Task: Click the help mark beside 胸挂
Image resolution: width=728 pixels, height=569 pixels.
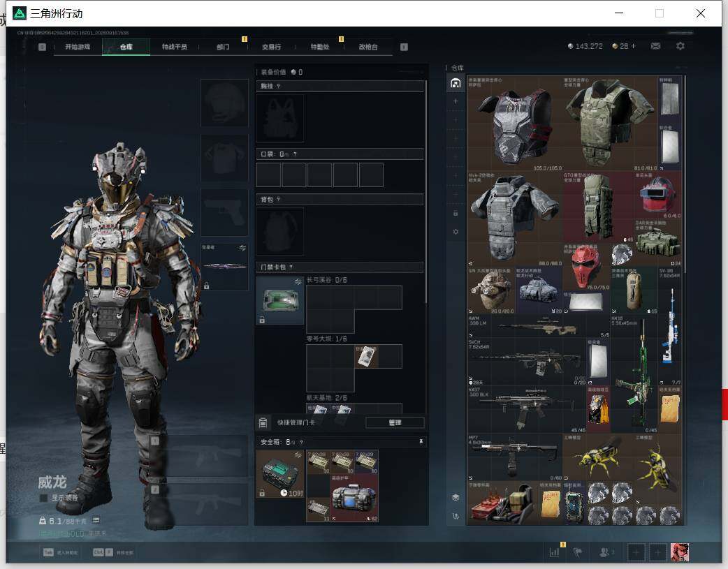Action: click(278, 87)
